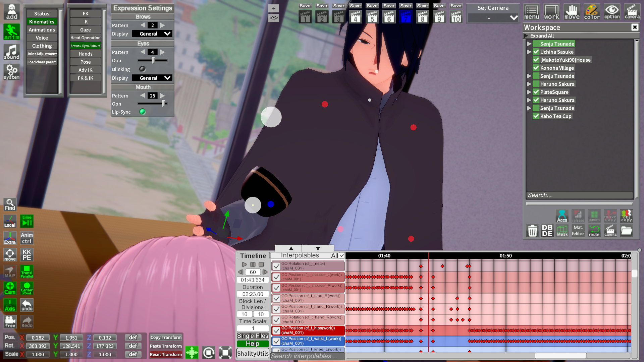The width and height of the screenshot is (644, 362).
Task: Uncheck the GO Rotation cf_j_neck interpolable
Action: click(x=276, y=266)
